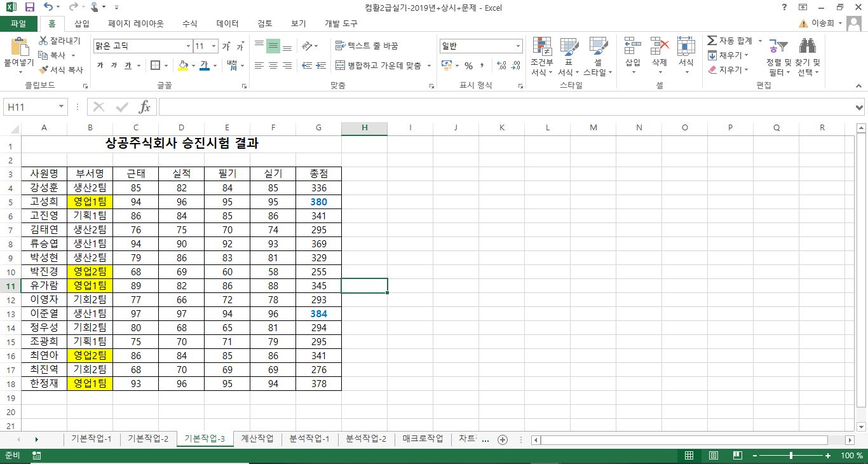Open the Data (데이터) ribbon tab

(227, 24)
